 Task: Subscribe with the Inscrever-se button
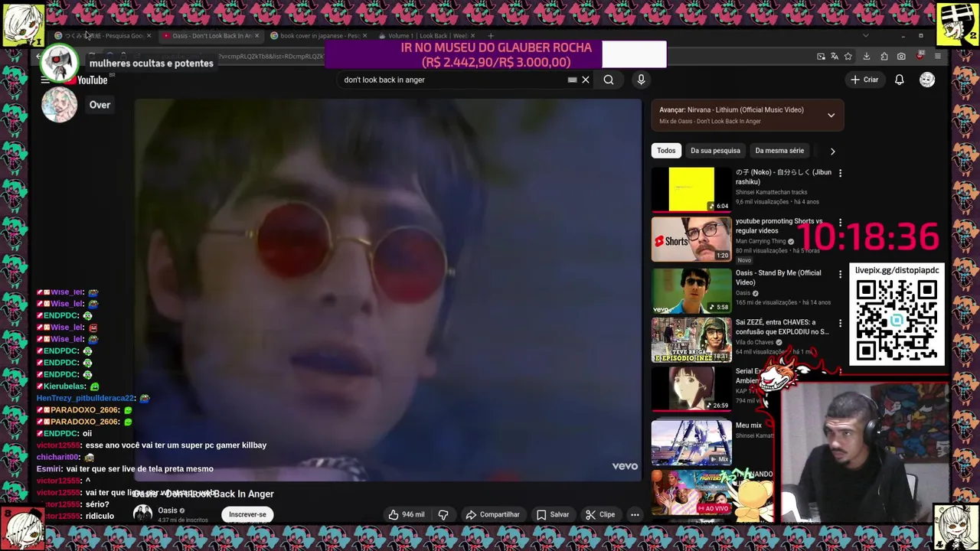point(247,514)
